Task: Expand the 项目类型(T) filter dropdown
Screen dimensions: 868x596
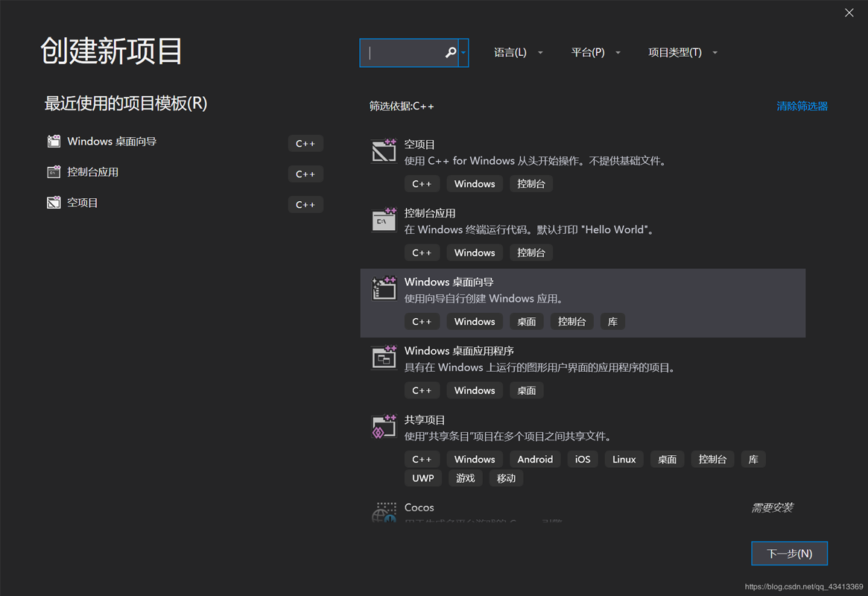Action: [682, 53]
